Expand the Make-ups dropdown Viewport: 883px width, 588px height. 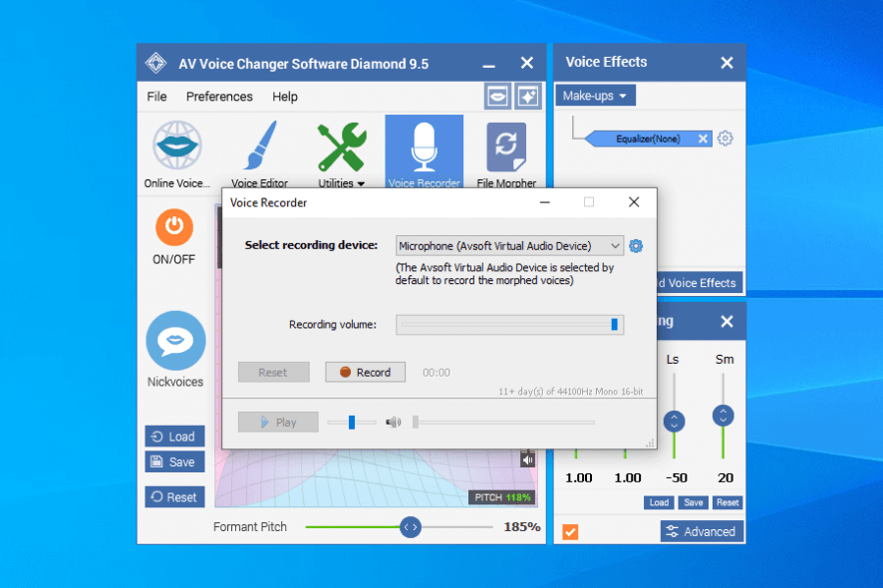click(x=595, y=96)
